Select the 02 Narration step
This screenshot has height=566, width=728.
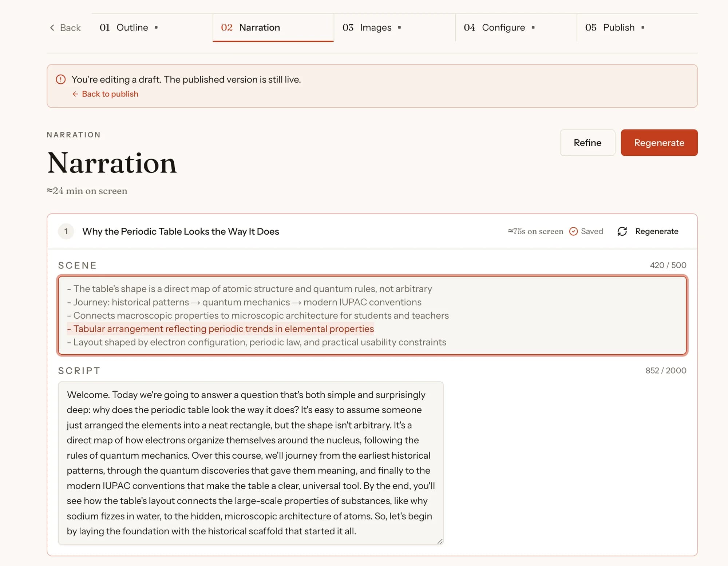point(273,28)
